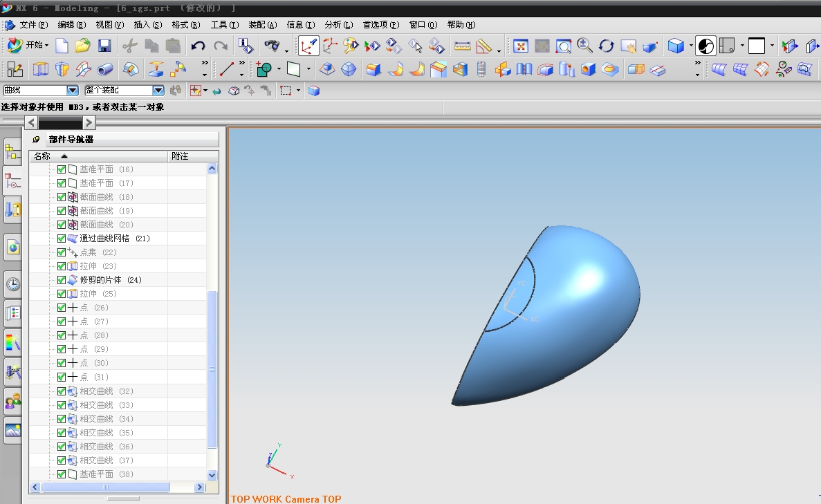821x504 pixels.
Task: Expand the 整个装配 scope dropdown
Action: click(158, 91)
